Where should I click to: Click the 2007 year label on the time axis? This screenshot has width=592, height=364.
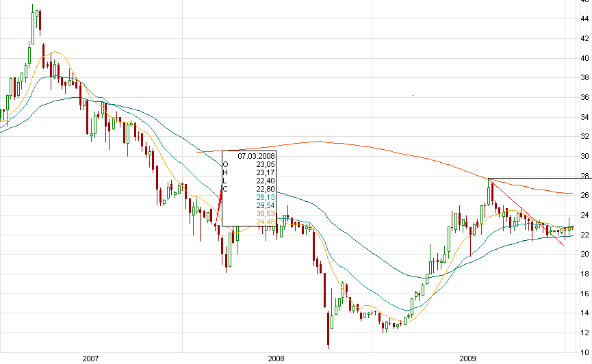(x=90, y=359)
